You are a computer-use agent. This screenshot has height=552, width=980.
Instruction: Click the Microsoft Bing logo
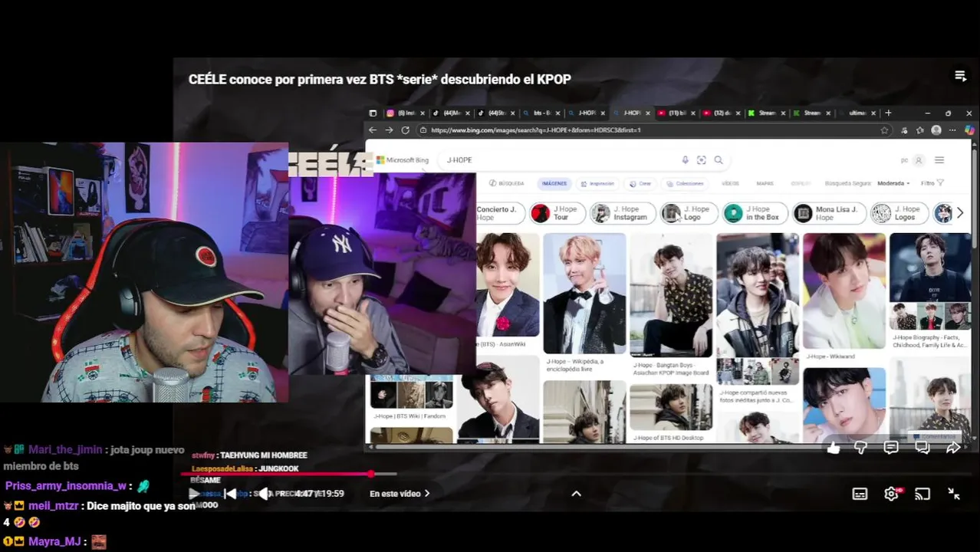[x=402, y=160]
